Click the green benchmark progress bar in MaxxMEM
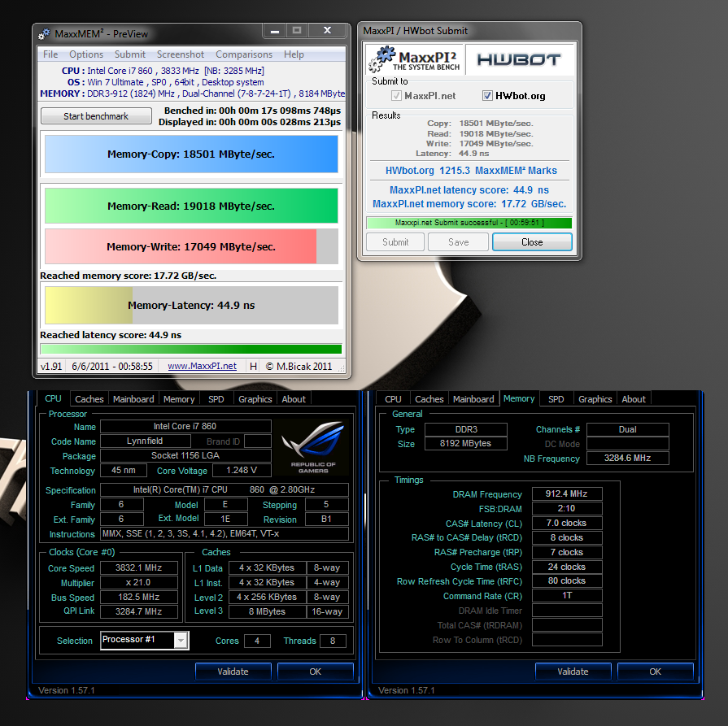728x726 pixels. pyautogui.click(x=191, y=349)
